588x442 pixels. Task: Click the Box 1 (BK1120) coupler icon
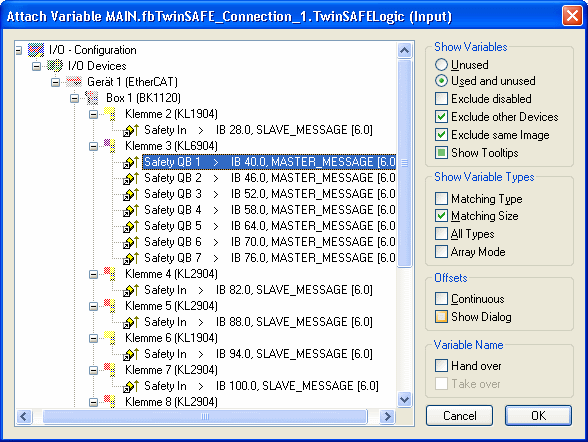click(x=92, y=98)
